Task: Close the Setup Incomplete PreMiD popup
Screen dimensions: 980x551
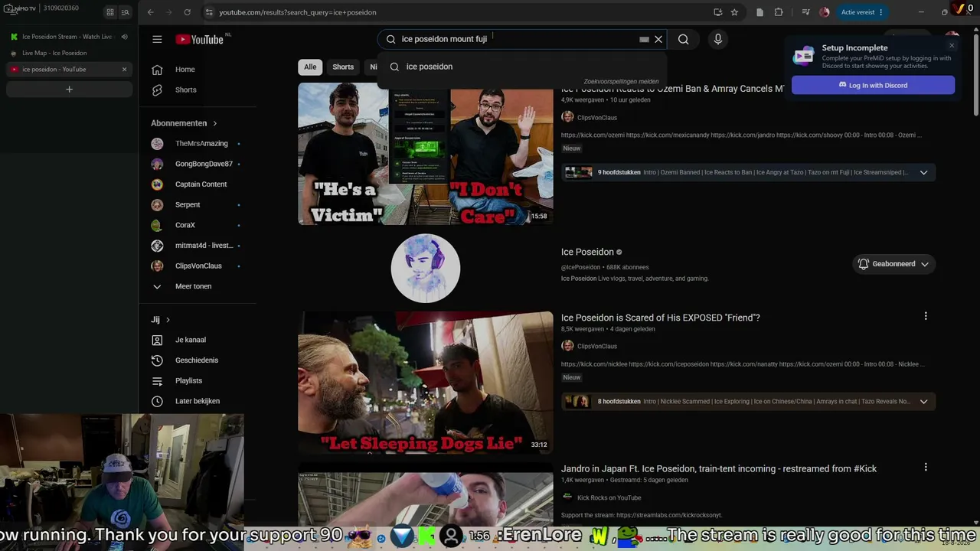Action: pos(952,45)
